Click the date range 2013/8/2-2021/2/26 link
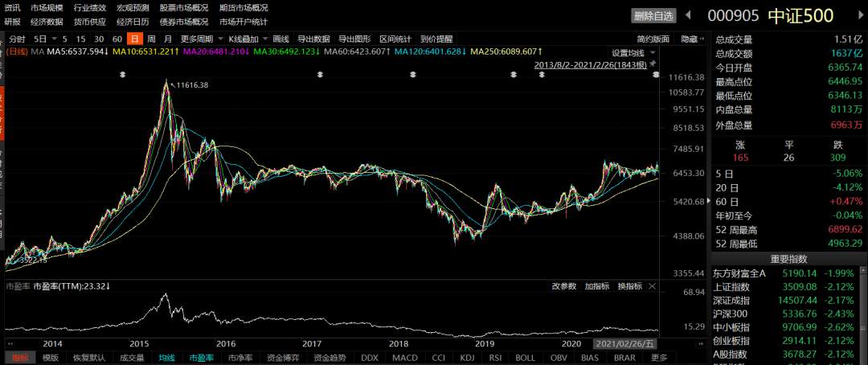Viewport: 868px width, 365px height. (591, 65)
